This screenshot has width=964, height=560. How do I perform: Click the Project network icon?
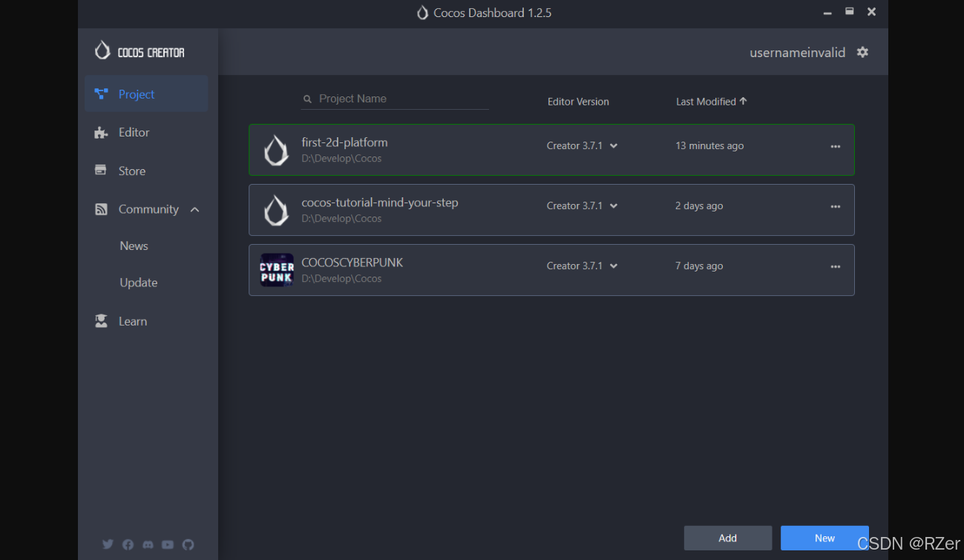[x=101, y=94]
